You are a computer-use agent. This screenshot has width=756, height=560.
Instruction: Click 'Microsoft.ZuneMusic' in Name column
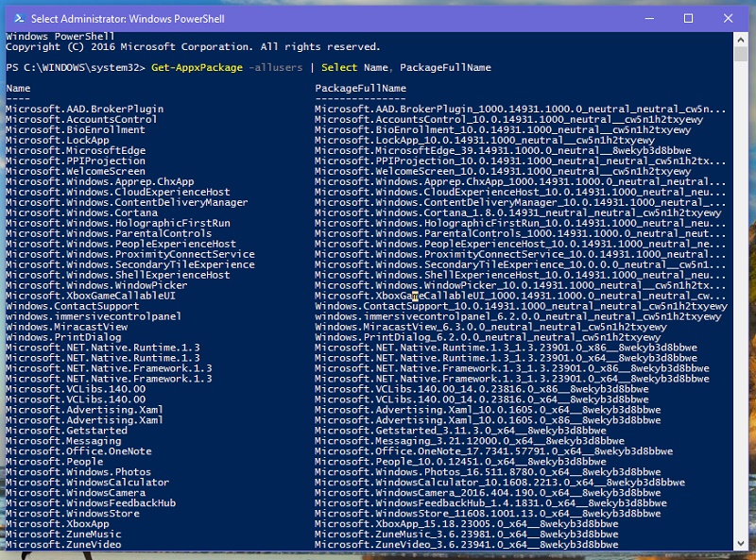pos(63,534)
